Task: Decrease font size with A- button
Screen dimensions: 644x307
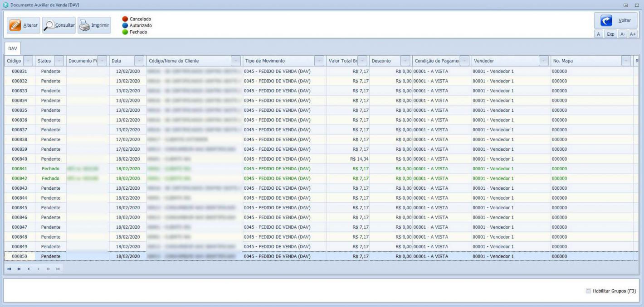Action: pos(622,34)
